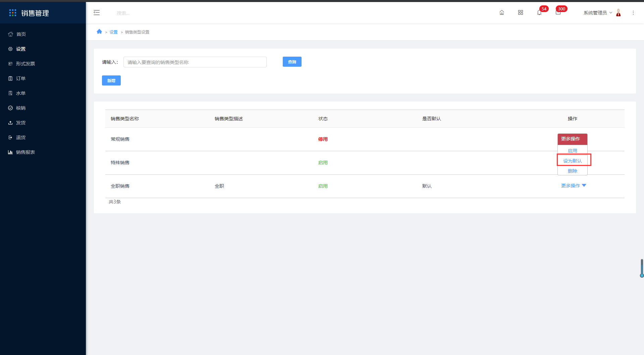644x355 pixels.
Task: Open the four-squares apps icon
Action: coord(521,13)
